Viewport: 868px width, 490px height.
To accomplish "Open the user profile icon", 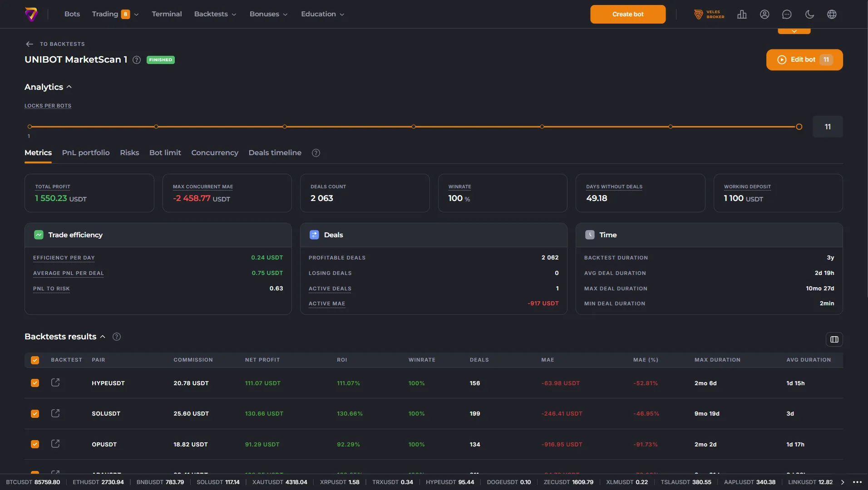I will tap(764, 14).
